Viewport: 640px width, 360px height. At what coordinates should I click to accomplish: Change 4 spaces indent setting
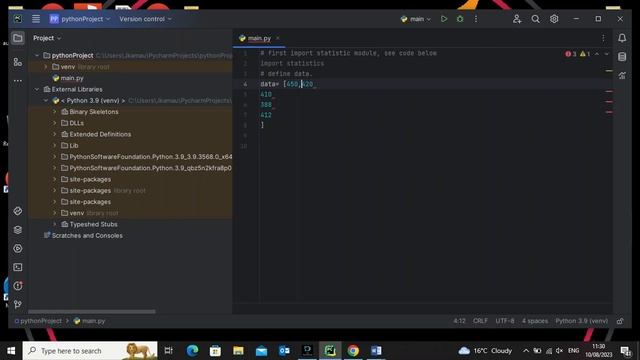point(535,321)
